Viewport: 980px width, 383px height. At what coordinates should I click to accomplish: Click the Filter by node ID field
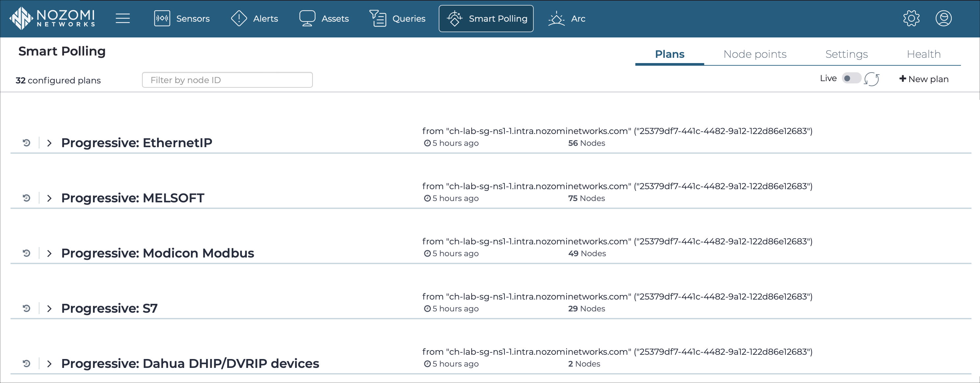point(227,80)
